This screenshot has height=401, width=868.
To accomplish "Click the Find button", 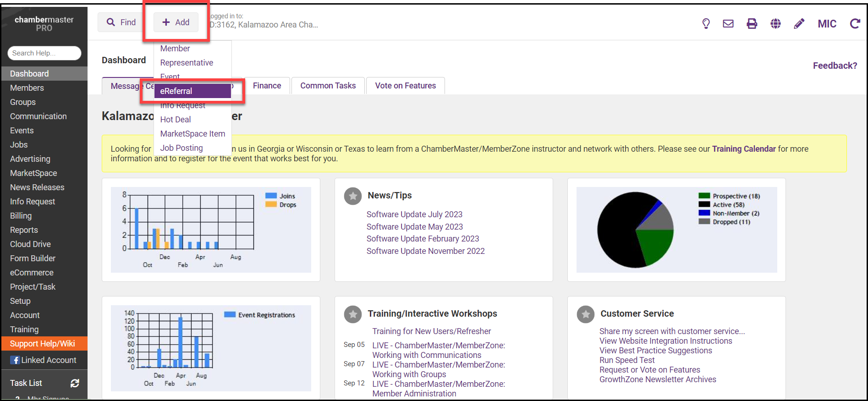I will click(x=121, y=22).
